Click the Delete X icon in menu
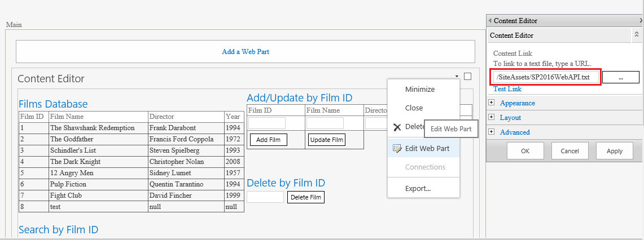644x240 pixels. 397,127
